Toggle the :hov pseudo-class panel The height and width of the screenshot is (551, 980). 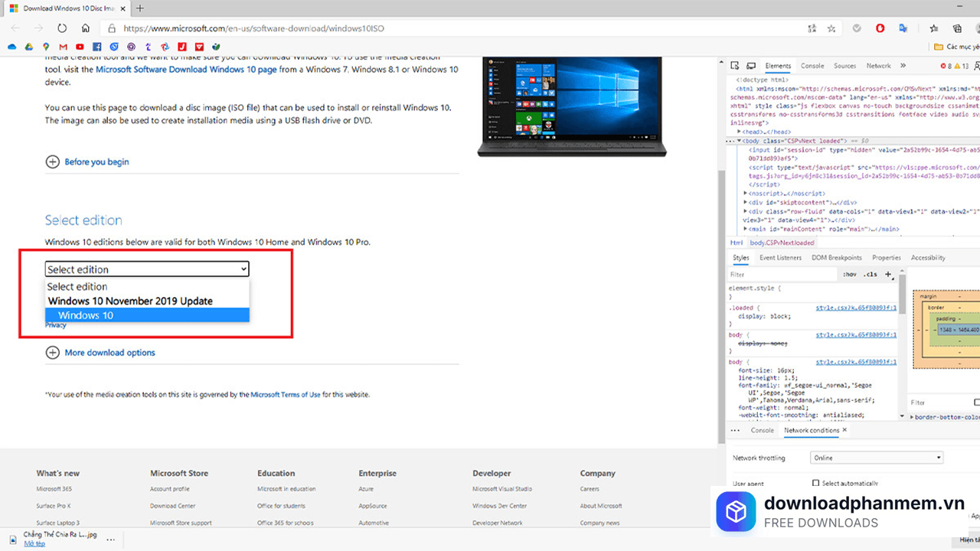[x=849, y=274]
